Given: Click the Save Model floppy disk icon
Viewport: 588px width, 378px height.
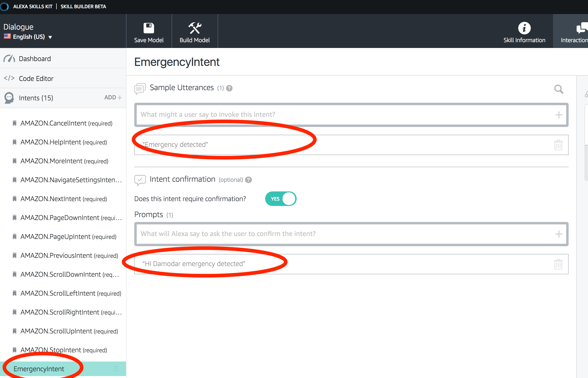Looking at the screenshot, I should 149,28.
